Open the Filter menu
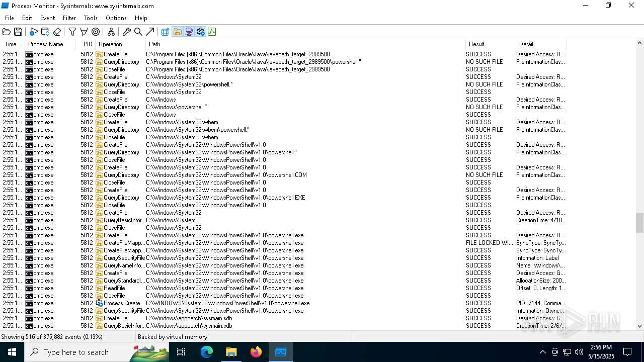The height and width of the screenshot is (362, 644). pos(69,18)
